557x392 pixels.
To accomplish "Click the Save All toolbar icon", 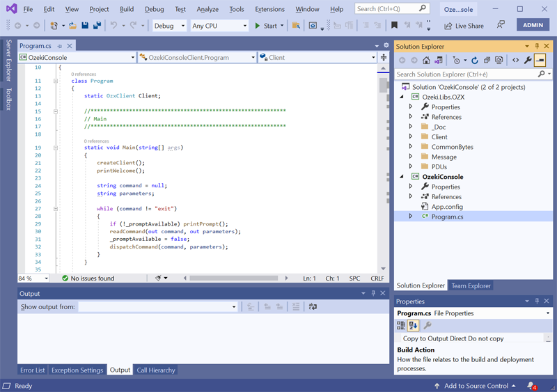I will tap(97, 26).
